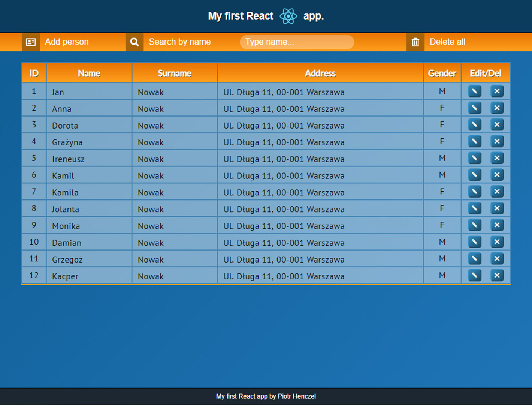Click the React logo in header
The height and width of the screenshot is (405, 532).
coord(288,16)
